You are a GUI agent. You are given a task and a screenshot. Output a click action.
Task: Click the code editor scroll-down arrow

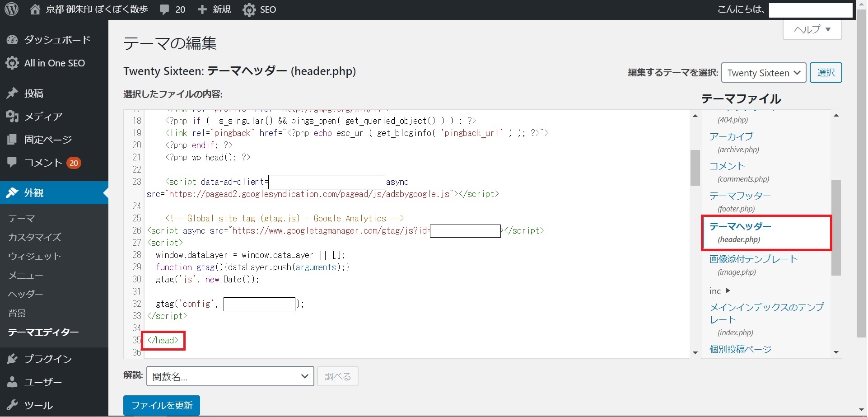click(x=695, y=352)
